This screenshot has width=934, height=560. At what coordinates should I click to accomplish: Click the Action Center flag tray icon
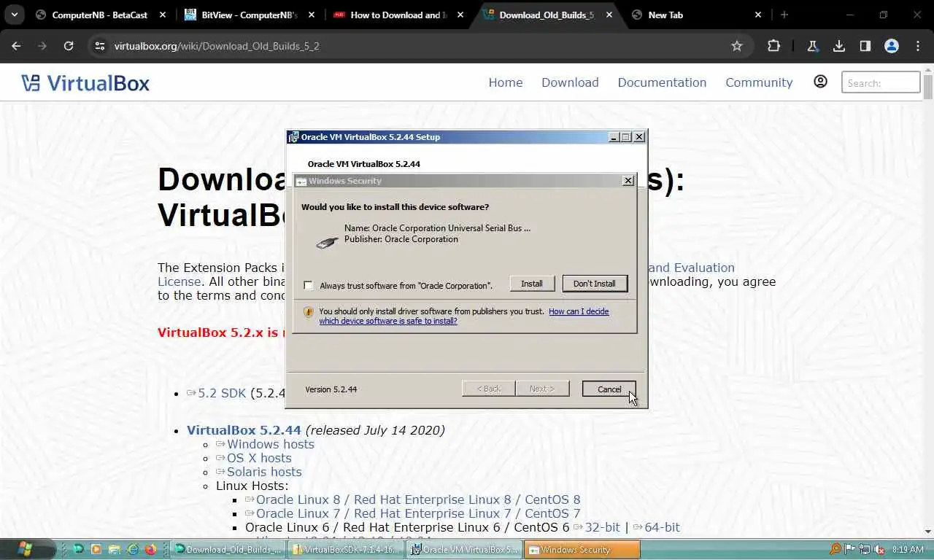coord(850,549)
